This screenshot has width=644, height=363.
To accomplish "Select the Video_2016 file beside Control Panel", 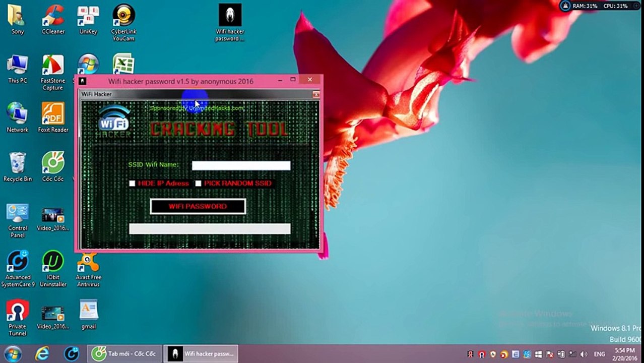I will tap(53, 219).
